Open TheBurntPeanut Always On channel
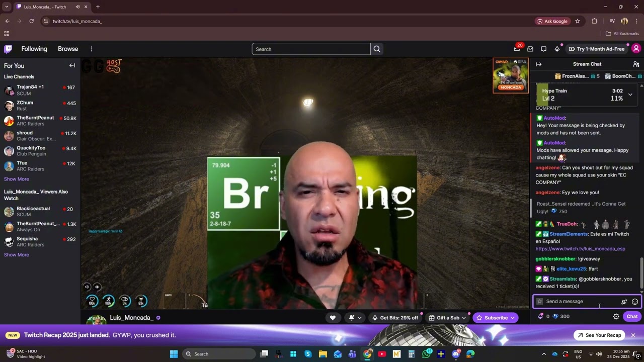Screen dimensions: 644x362 pyautogui.click(x=40, y=227)
